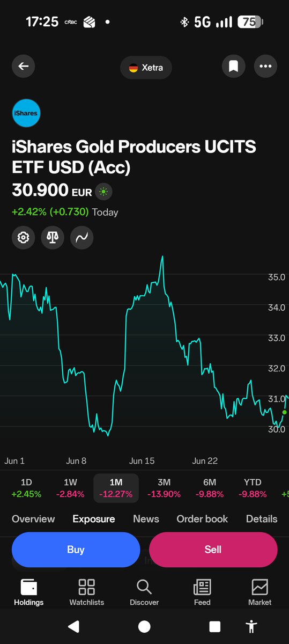
Task: Select the 6M time range
Action: click(210, 488)
